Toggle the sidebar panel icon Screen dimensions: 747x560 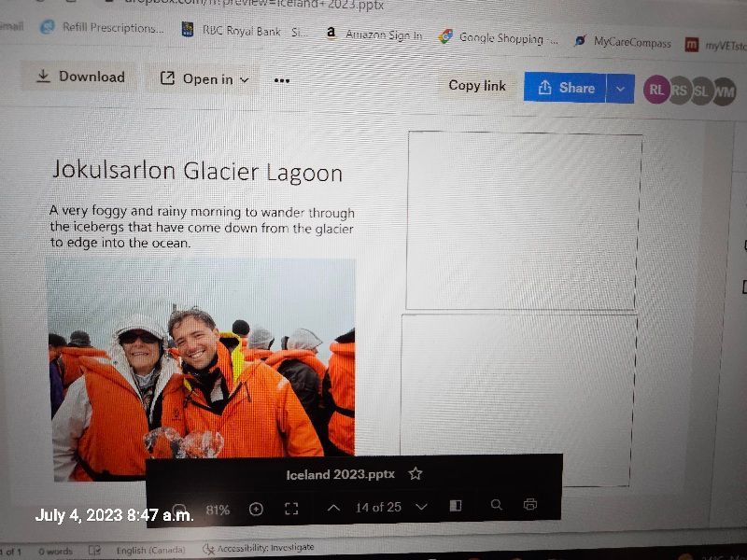(456, 505)
